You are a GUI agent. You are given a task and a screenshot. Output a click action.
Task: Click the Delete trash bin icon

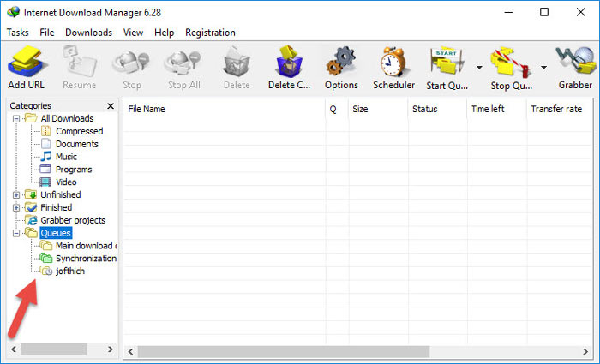point(237,61)
